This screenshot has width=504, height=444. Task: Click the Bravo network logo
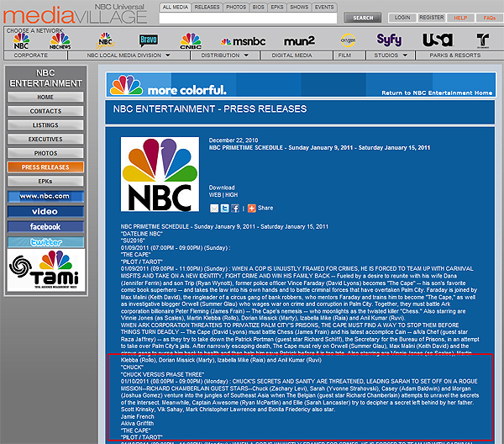coord(149,40)
